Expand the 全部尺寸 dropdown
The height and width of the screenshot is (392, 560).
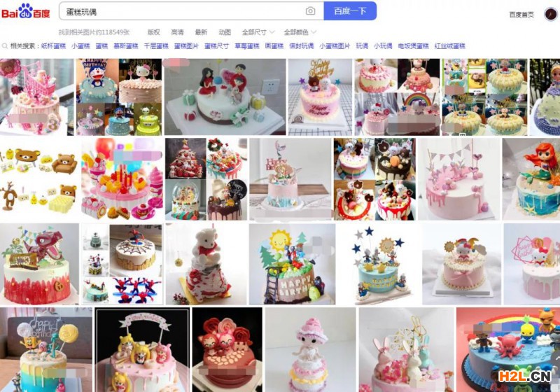coord(258,32)
